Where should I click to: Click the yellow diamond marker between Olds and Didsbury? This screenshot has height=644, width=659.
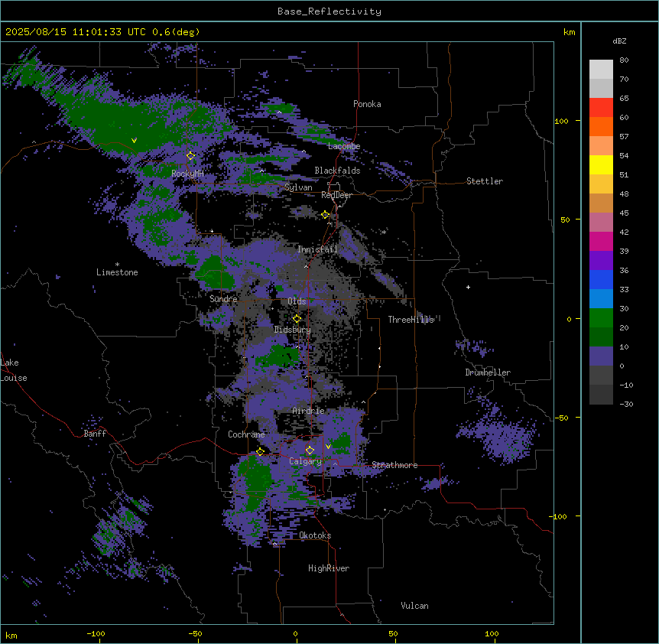point(297,319)
